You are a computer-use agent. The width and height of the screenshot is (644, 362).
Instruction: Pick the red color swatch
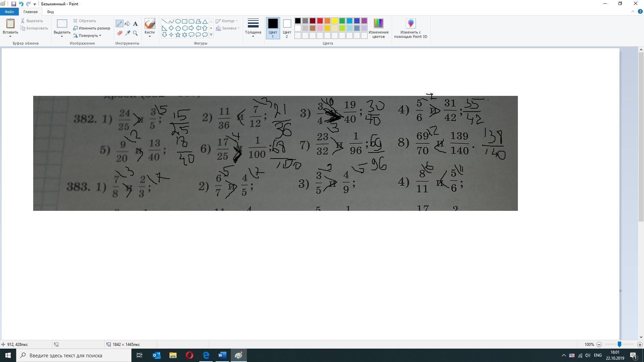click(x=320, y=21)
